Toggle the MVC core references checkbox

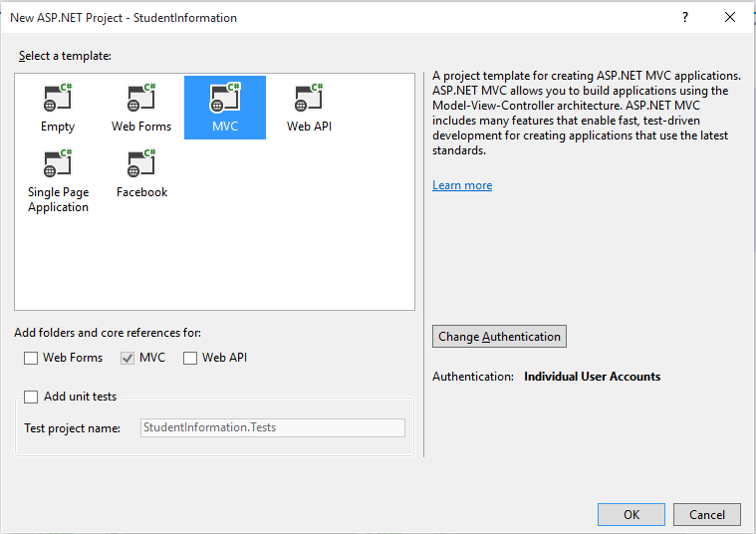pyautogui.click(x=126, y=358)
